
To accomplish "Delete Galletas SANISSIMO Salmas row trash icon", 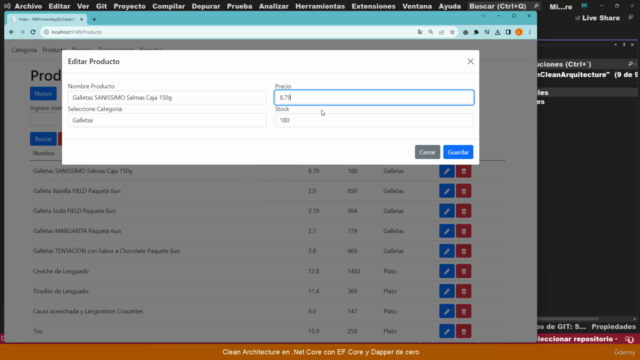I will 464,171.
